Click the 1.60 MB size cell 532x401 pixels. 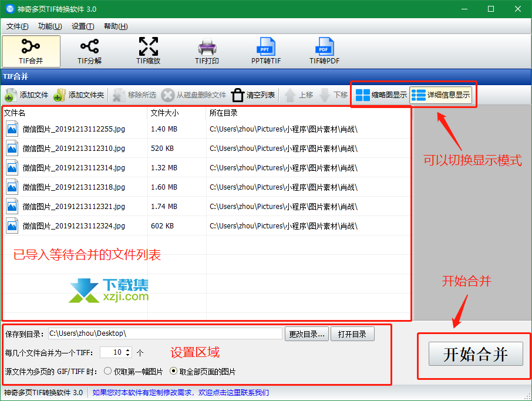pos(164,187)
